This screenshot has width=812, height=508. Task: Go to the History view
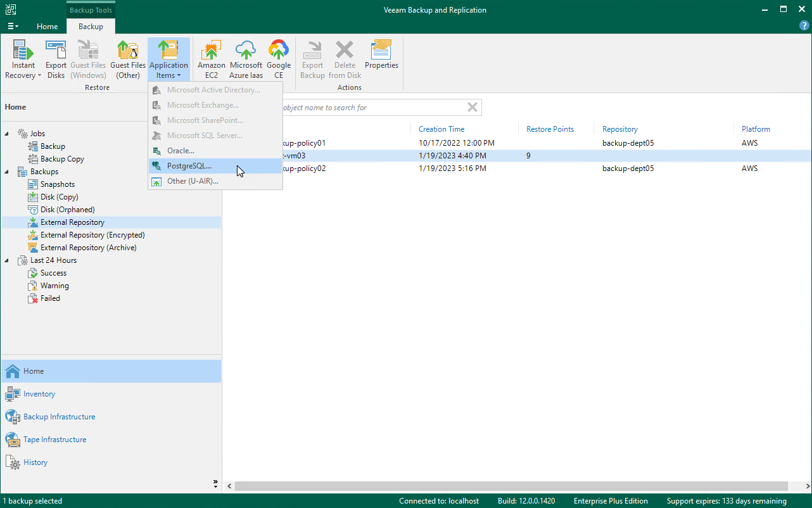pos(35,462)
